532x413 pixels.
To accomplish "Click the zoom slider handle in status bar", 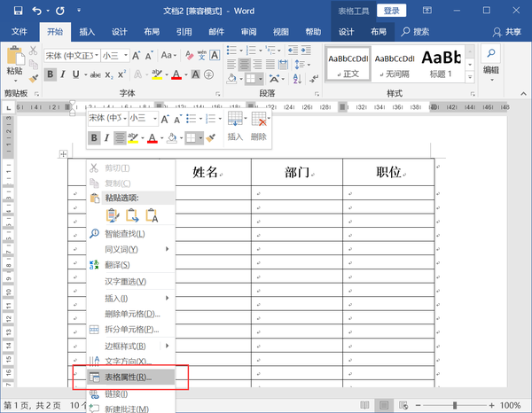I will point(455,405).
